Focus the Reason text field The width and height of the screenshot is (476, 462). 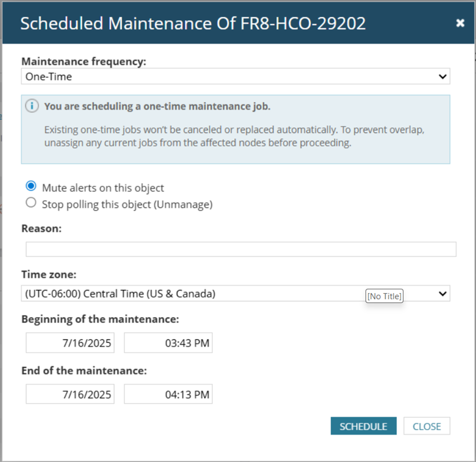pyautogui.click(x=241, y=249)
